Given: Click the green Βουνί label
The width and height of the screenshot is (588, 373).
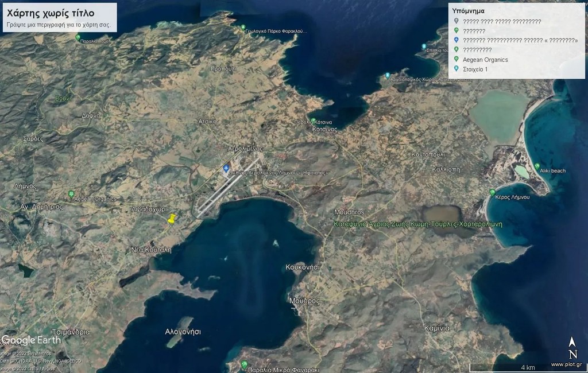Looking at the screenshot, I should click(63, 99).
